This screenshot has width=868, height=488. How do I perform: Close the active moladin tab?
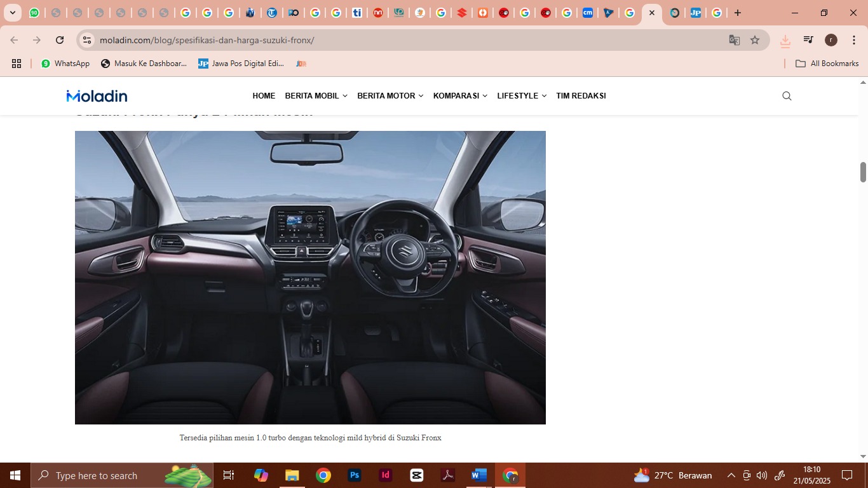coord(652,13)
